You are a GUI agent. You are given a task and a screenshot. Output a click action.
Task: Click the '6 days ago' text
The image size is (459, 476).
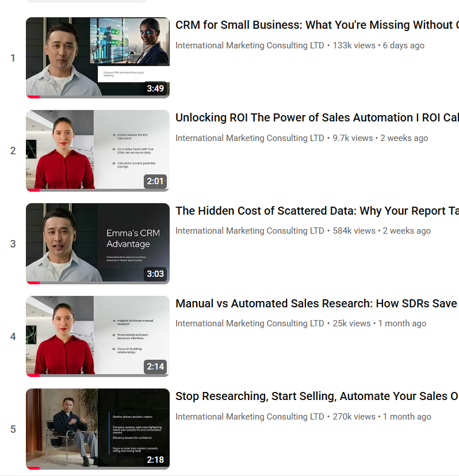pyautogui.click(x=403, y=45)
